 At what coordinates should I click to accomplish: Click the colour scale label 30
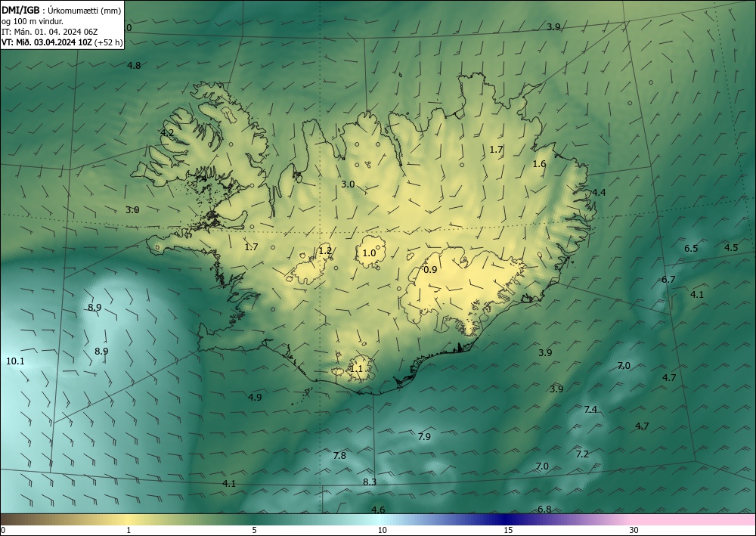pyautogui.click(x=634, y=531)
